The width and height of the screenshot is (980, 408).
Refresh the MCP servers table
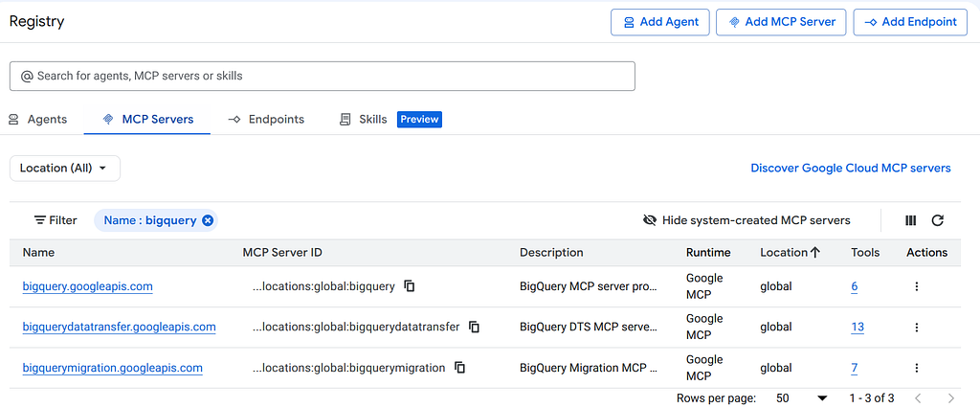click(x=938, y=220)
